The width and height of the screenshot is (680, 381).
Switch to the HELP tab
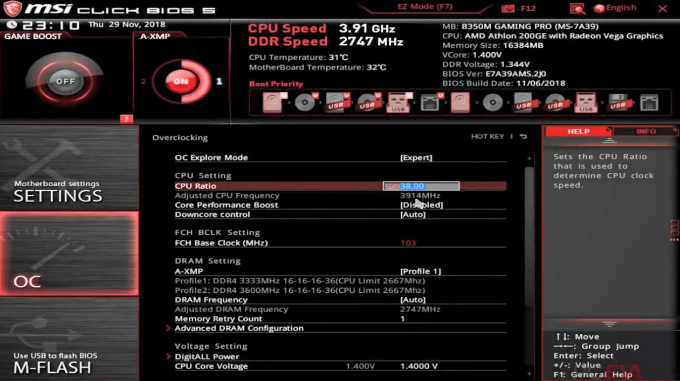click(578, 131)
